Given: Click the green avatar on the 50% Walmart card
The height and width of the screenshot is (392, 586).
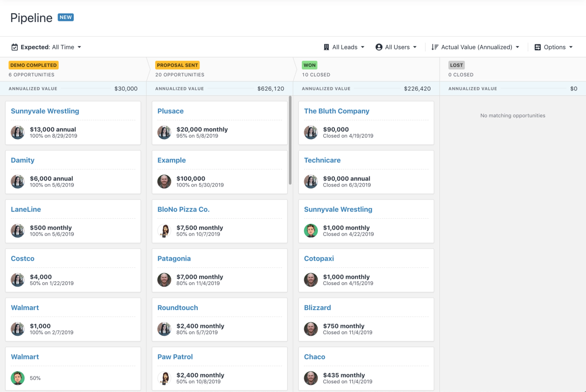Looking at the screenshot, I should 18,378.
